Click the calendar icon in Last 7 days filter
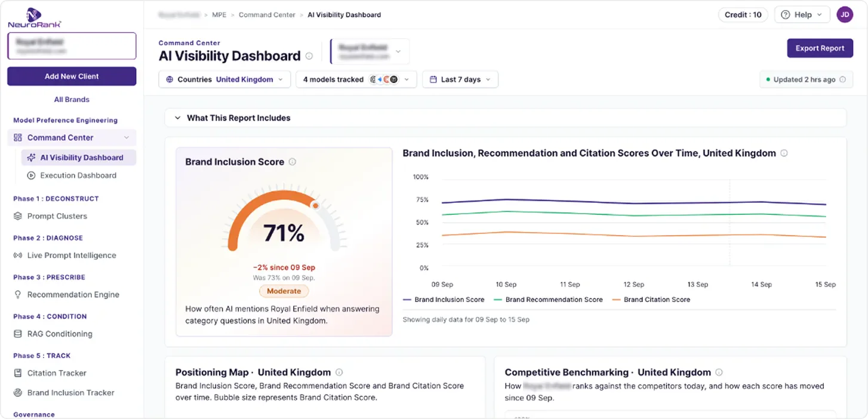This screenshot has height=419, width=868. (433, 79)
